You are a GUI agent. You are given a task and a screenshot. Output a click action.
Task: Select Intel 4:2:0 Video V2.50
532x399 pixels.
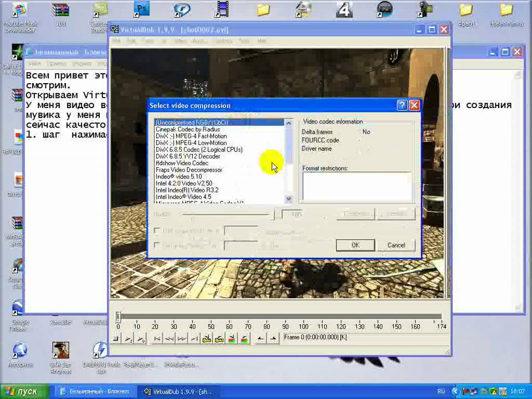tap(219, 183)
